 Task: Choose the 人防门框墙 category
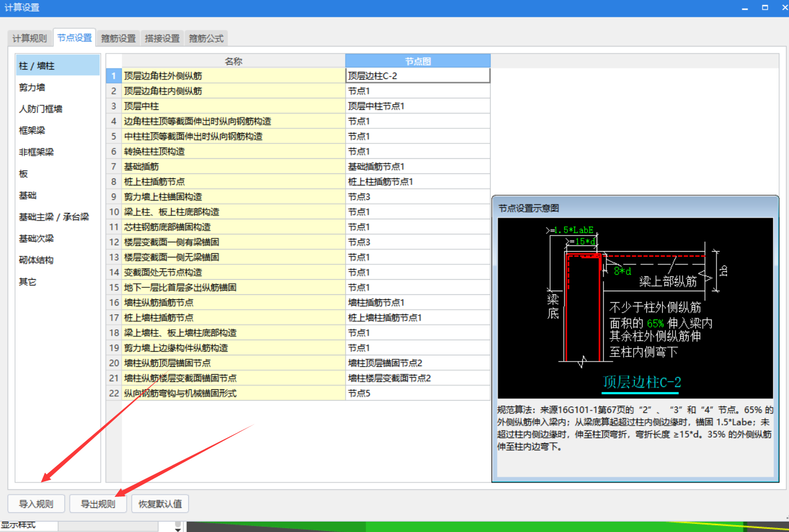click(58, 109)
